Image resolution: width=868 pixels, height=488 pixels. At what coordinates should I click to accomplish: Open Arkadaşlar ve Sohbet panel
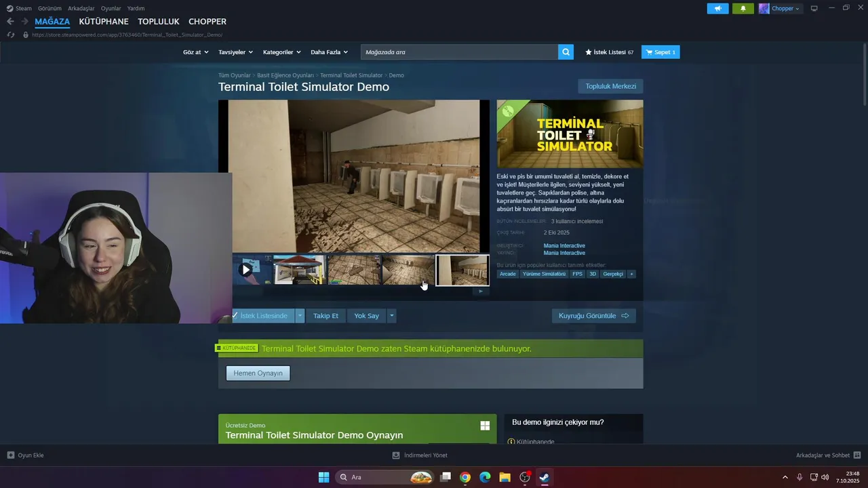pos(828,455)
